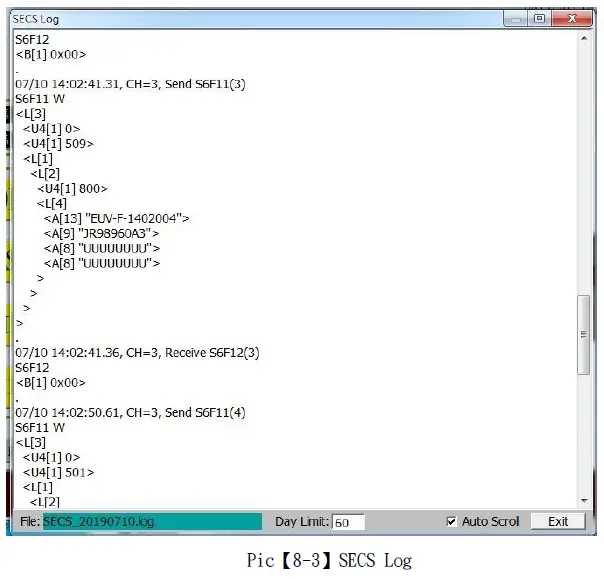Click the Day Limit input field

(348, 522)
